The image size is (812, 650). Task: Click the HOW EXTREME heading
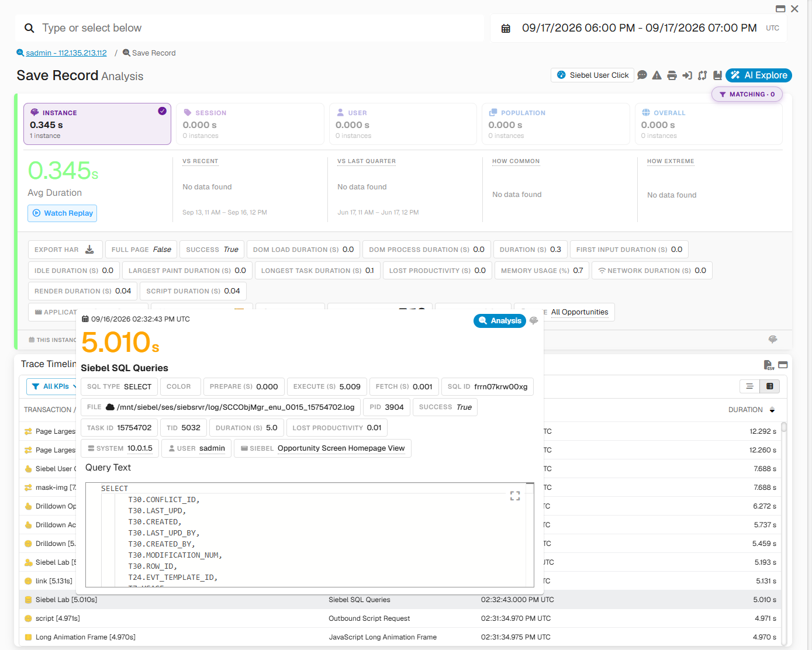(x=671, y=161)
